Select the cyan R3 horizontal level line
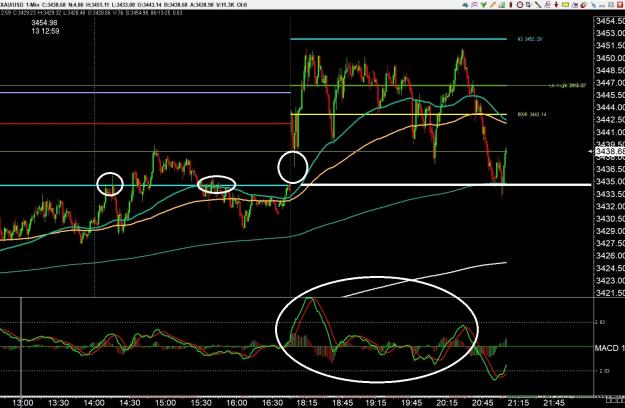 pyautogui.click(x=399, y=39)
